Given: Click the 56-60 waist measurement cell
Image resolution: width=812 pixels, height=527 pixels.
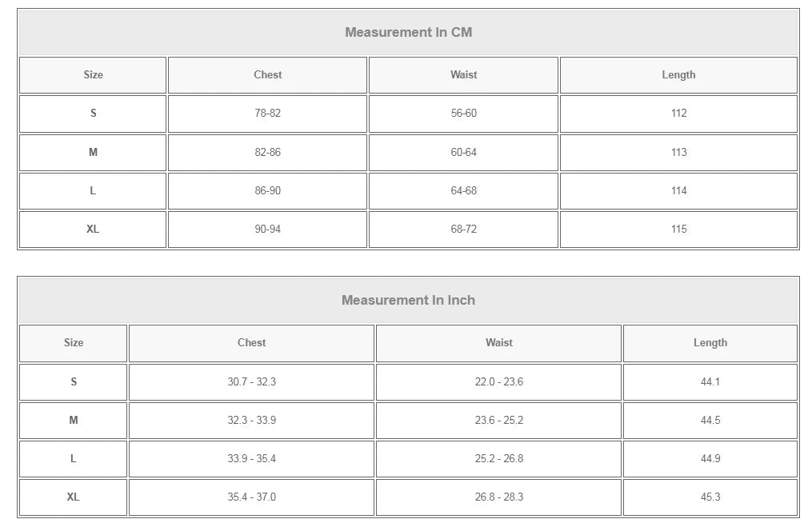Looking at the screenshot, I should pos(463,114).
